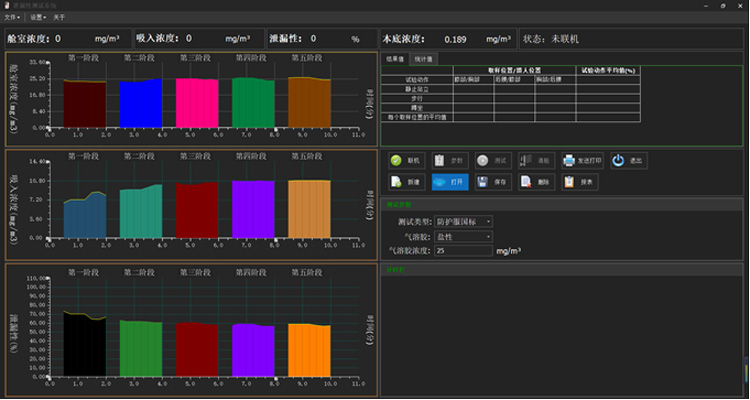Click the 联机 (connect) button
Viewport: 750px width, 400px height.
[407, 161]
